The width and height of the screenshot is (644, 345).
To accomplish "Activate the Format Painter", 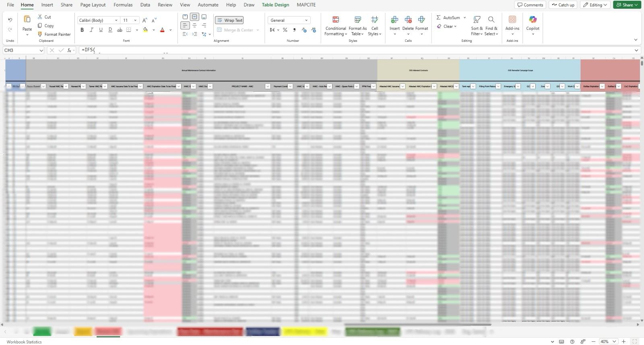I will tap(54, 34).
